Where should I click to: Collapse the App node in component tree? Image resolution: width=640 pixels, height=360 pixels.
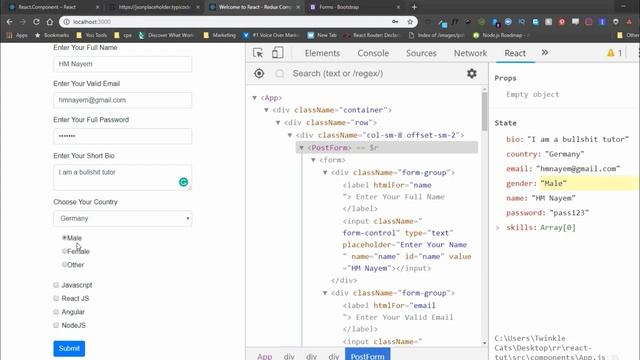pos(255,98)
